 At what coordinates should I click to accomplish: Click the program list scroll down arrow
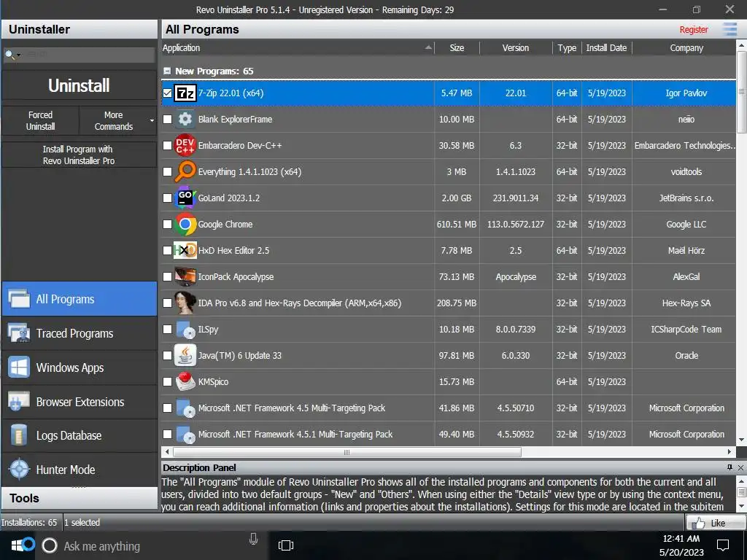(741, 440)
